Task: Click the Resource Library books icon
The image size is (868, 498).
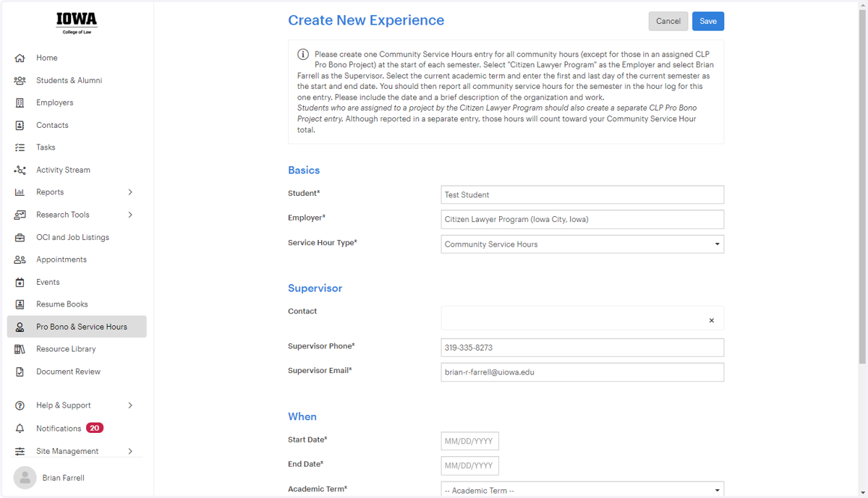Action: (x=20, y=349)
